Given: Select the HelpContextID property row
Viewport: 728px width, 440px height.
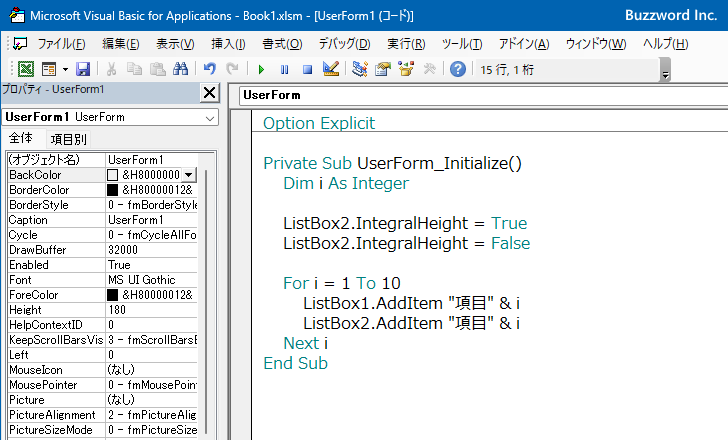Looking at the screenshot, I should [103, 325].
